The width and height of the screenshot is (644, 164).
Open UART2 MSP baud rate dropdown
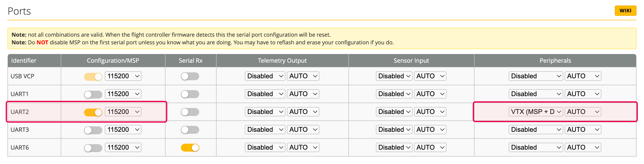click(123, 112)
